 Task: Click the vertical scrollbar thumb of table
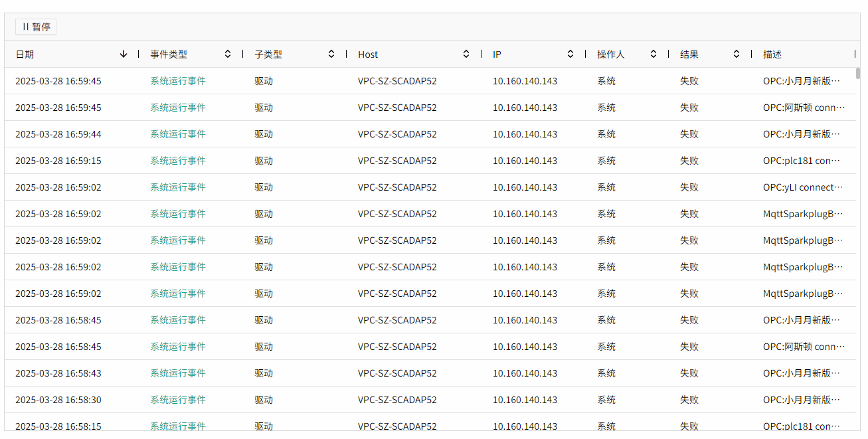click(858, 73)
